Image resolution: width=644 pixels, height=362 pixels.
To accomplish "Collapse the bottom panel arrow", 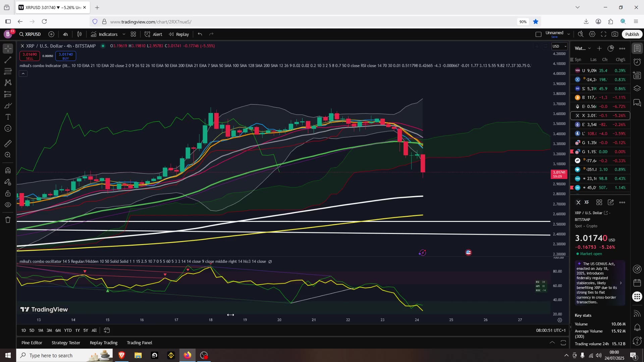I will (x=552, y=343).
